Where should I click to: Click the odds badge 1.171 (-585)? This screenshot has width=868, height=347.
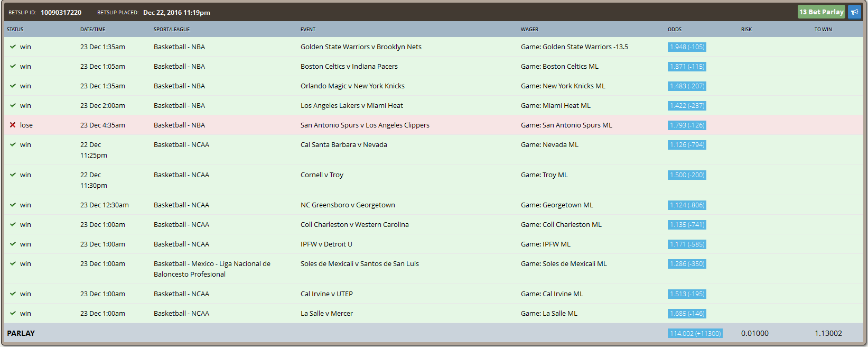(687, 244)
